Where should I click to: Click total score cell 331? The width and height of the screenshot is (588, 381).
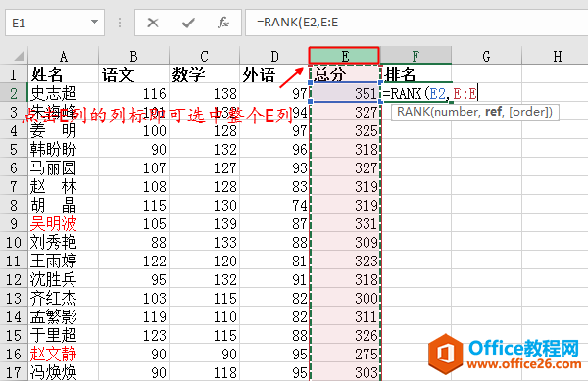345,223
